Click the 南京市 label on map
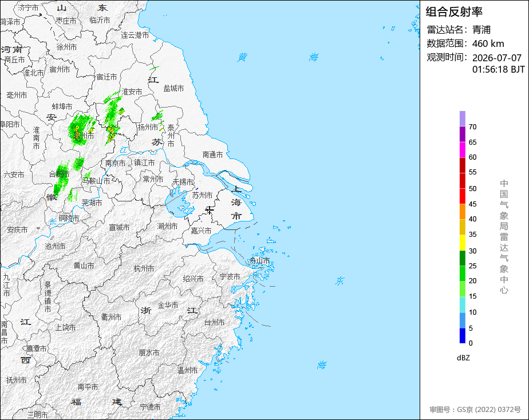Screen dimensions: 529x420 [x=116, y=163]
